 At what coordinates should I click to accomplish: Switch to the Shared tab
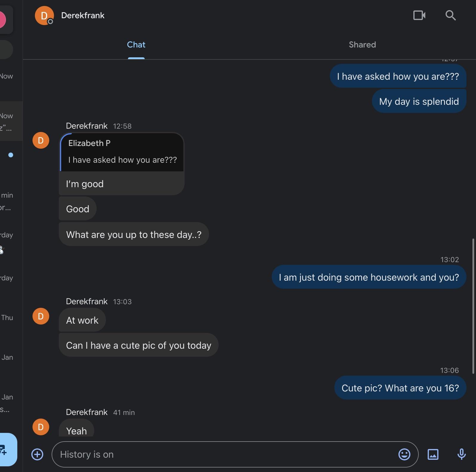pos(362,45)
